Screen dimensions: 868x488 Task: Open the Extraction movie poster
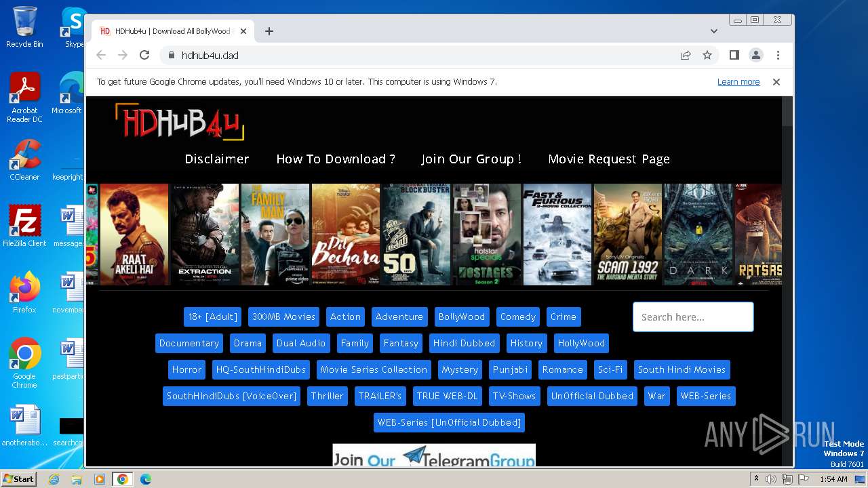click(205, 235)
